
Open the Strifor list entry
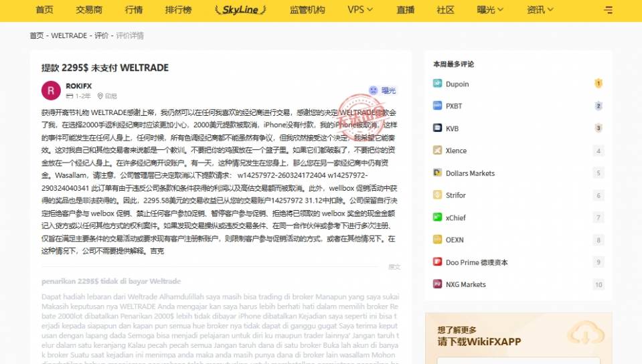tap(456, 195)
